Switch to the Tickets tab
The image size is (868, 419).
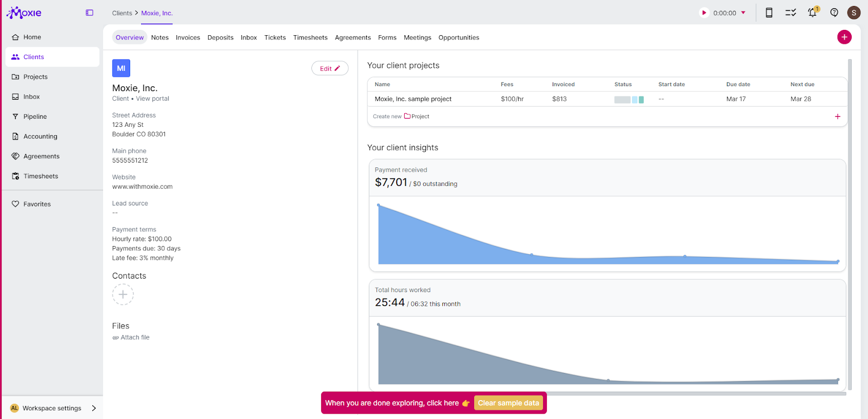click(275, 37)
